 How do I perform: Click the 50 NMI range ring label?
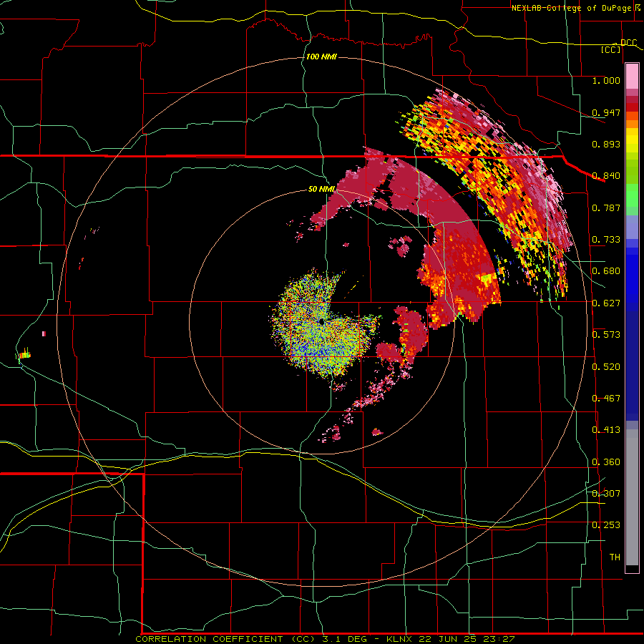[321, 189]
